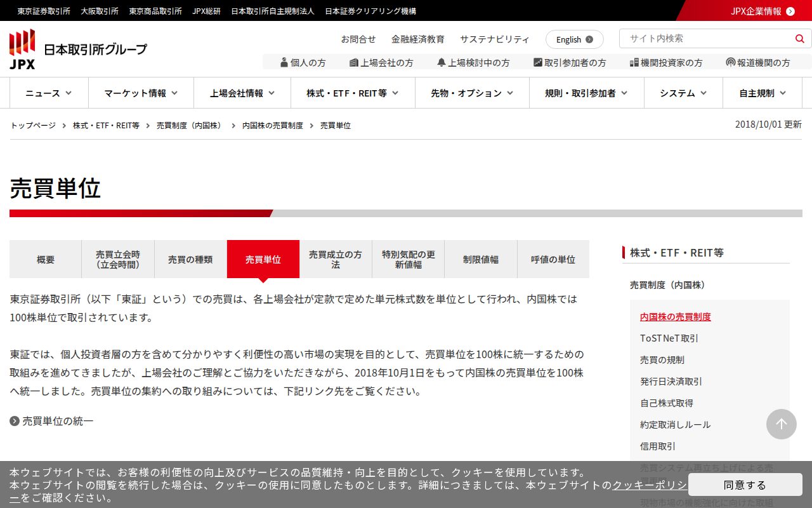Viewport: 812px width, 508px height.
Task: Click the 同意する cookie button
Action: pos(745,485)
